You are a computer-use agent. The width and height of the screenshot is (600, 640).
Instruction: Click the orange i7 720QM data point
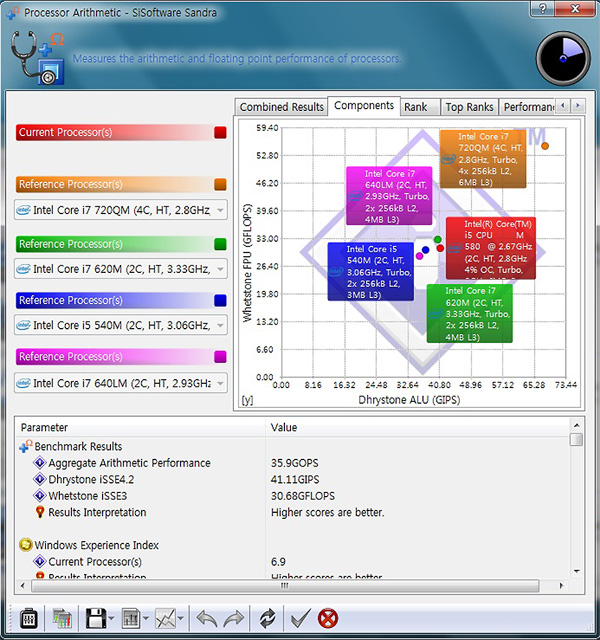545,146
